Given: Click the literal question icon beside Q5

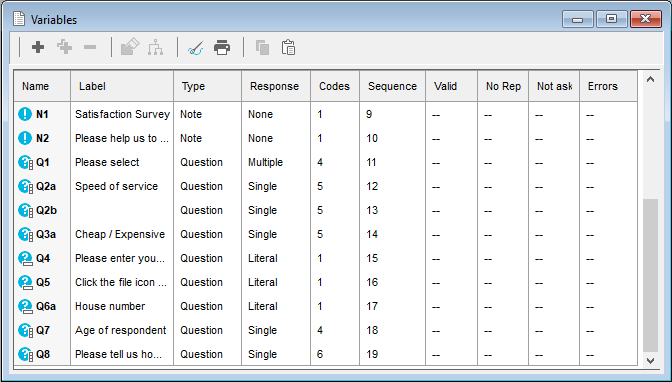Looking at the screenshot, I should click(26, 283).
